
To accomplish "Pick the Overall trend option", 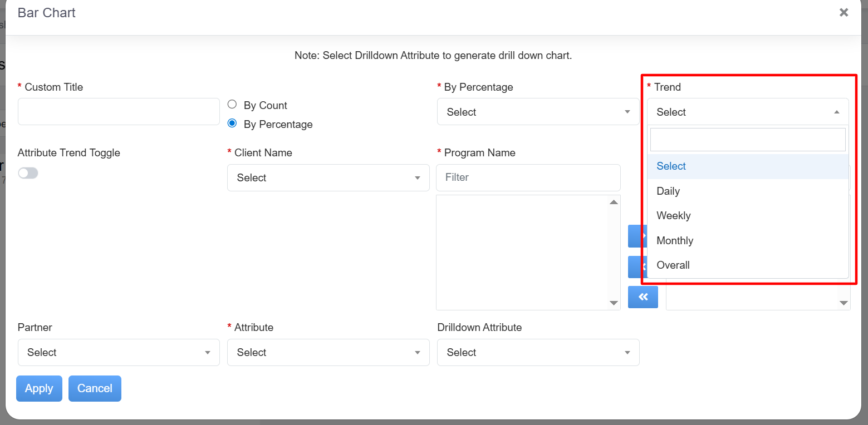I will tap(673, 265).
